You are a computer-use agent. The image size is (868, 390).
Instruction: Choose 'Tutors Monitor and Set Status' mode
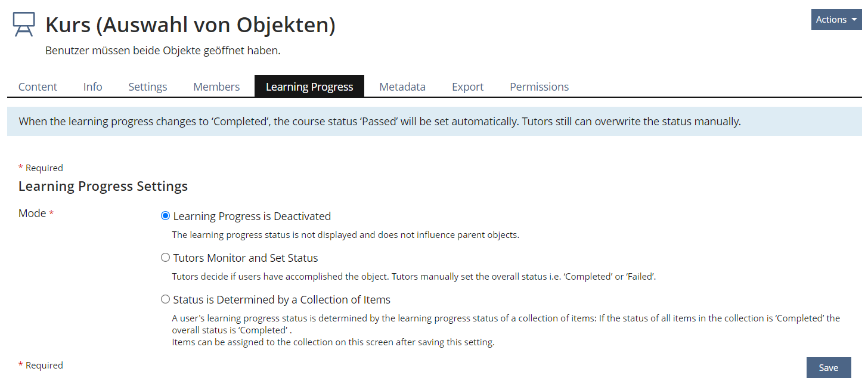tap(166, 258)
